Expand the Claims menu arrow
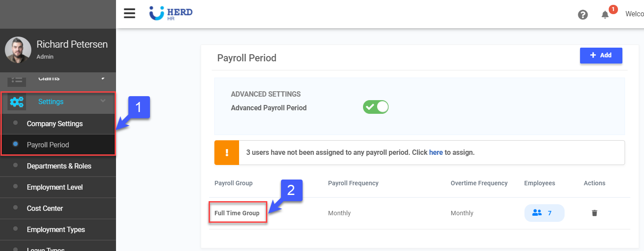The image size is (644, 251). pos(103,78)
